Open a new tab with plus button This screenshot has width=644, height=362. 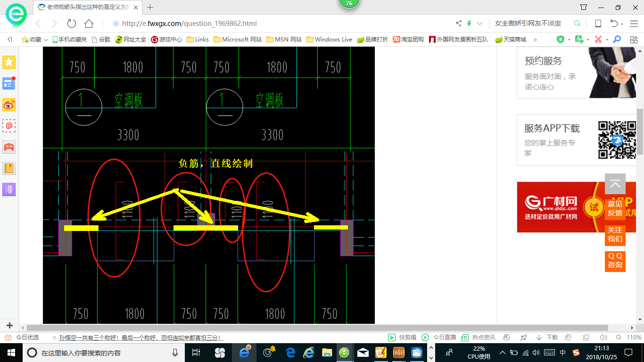click(150, 7)
